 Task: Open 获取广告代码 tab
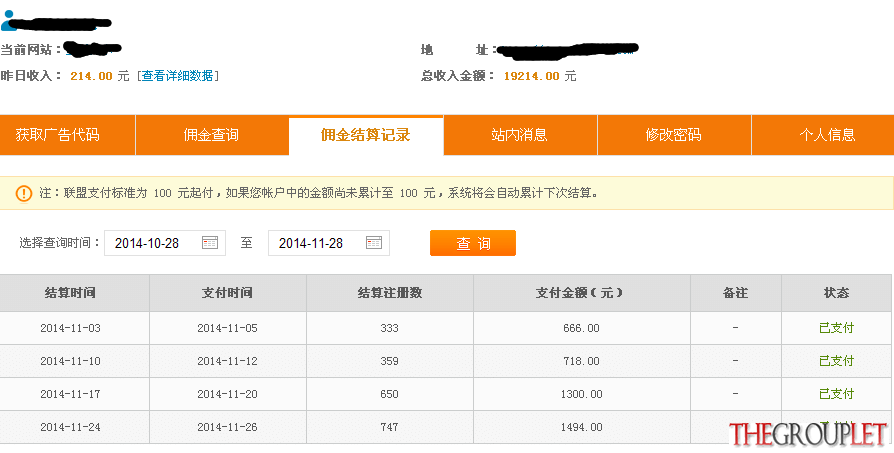coord(67,135)
